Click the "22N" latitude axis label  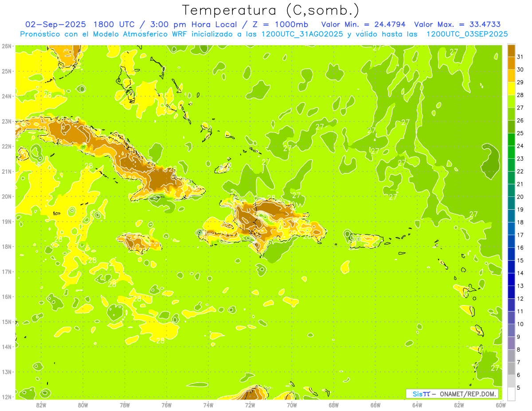pos(7,146)
